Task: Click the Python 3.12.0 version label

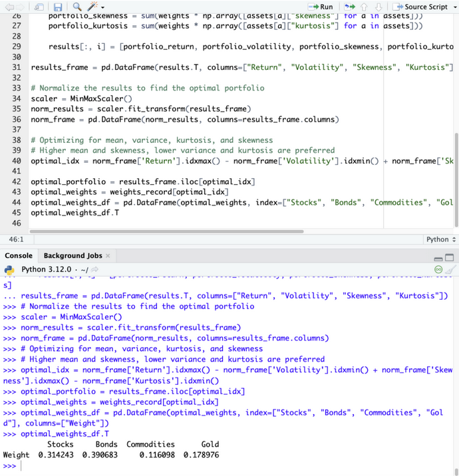Action: pos(46,269)
